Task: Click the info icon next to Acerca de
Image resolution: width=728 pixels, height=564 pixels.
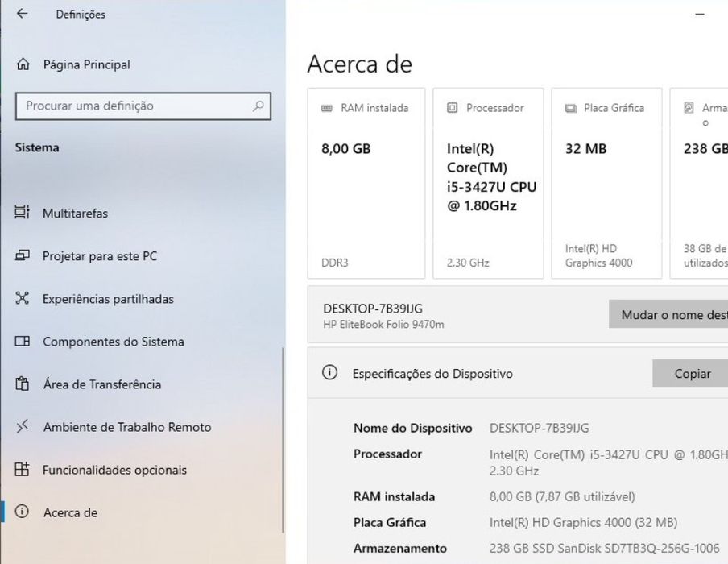Action: click(22, 512)
